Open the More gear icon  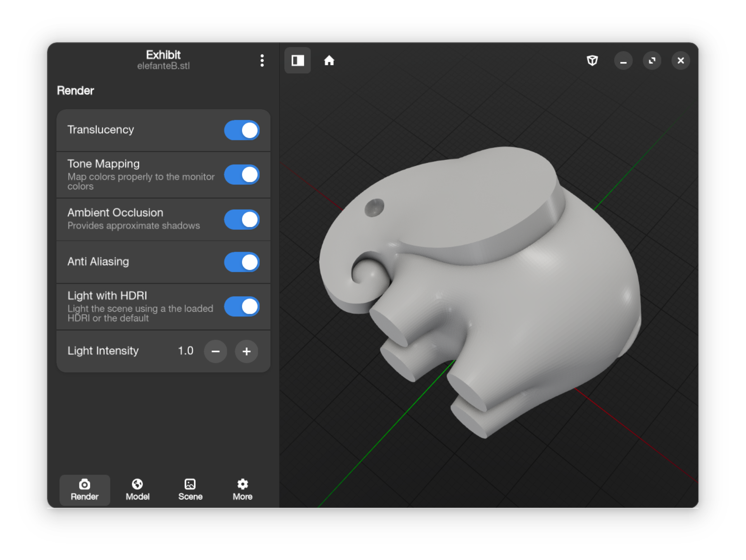(x=243, y=484)
